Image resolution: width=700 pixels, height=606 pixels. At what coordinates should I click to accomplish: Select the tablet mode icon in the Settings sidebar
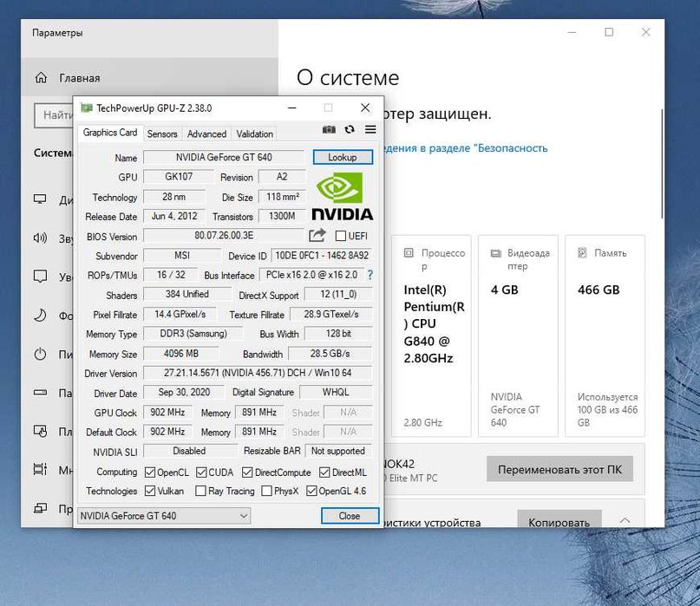pos(40,431)
